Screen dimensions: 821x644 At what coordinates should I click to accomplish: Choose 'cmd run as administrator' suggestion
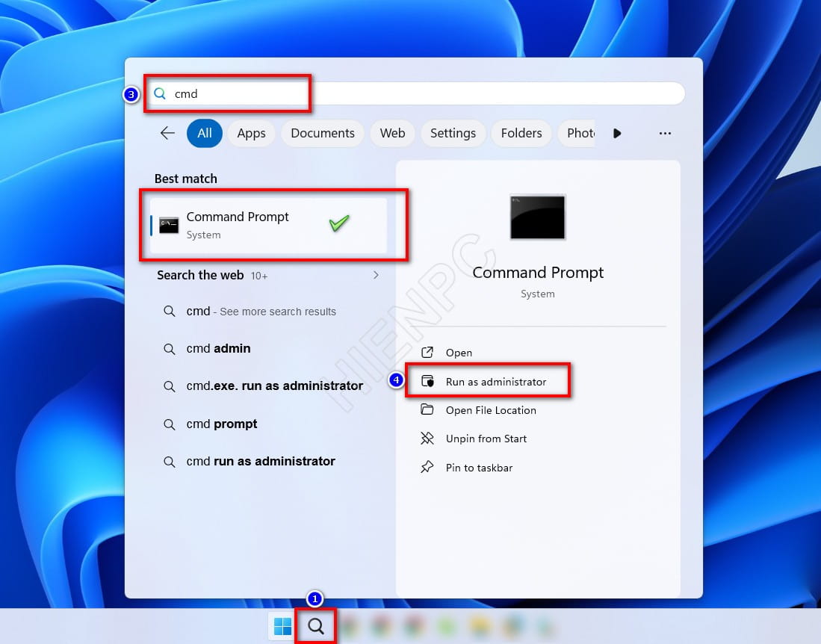pyautogui.click(x=268, y=461)
